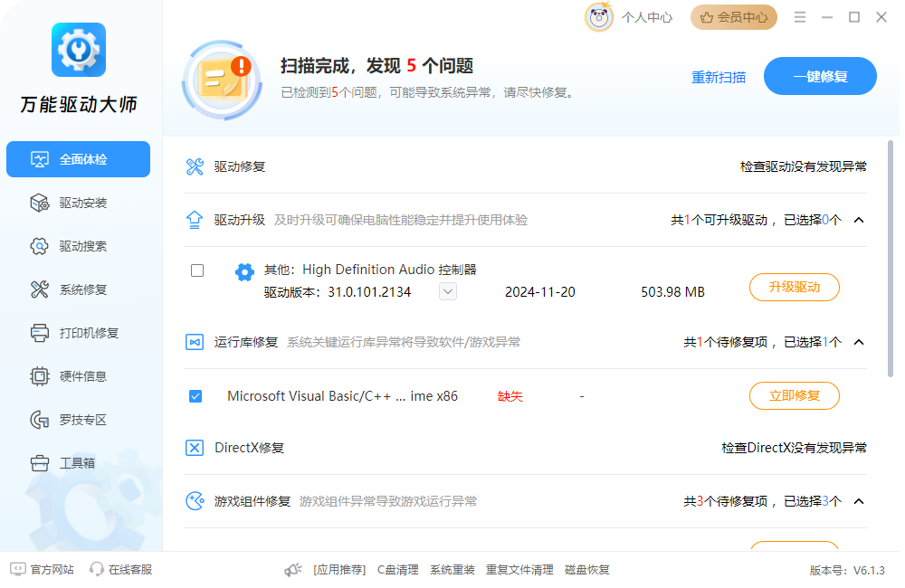This screenshot has height=588, width=905.
Task: Open the 罗技专区 section
Action: pos(79,420)
